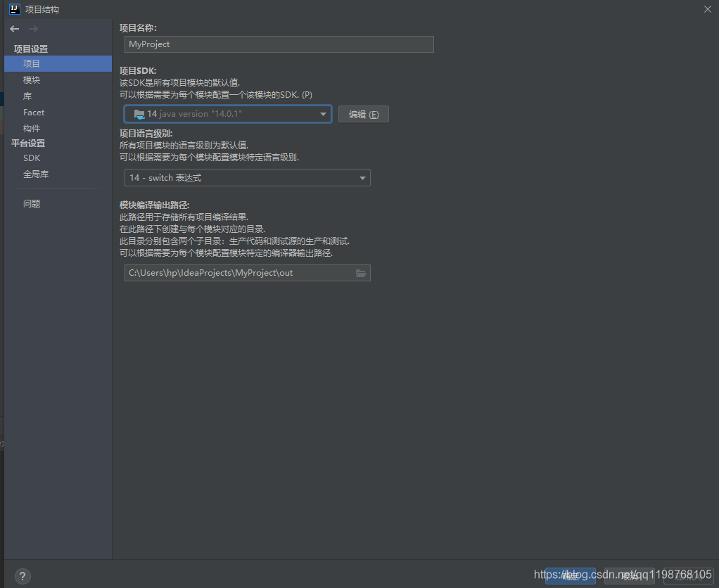719x588 pixels.
Task: Click the 编辑(E) button
Action: tap(363, 113)
